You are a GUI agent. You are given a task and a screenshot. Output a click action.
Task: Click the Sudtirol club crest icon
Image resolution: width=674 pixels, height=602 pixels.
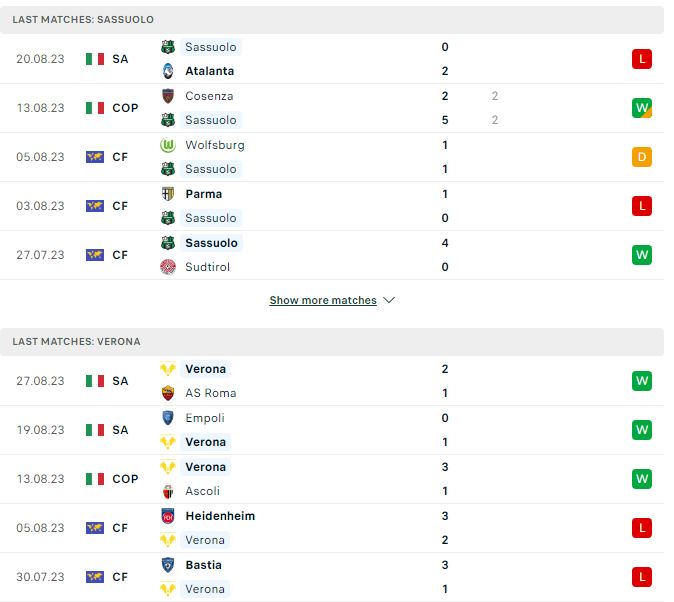(168, 267)
